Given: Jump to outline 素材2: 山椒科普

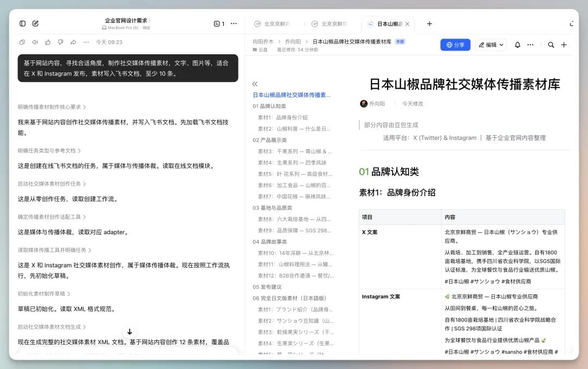Looking at the screenshot, I should [295, 129].
